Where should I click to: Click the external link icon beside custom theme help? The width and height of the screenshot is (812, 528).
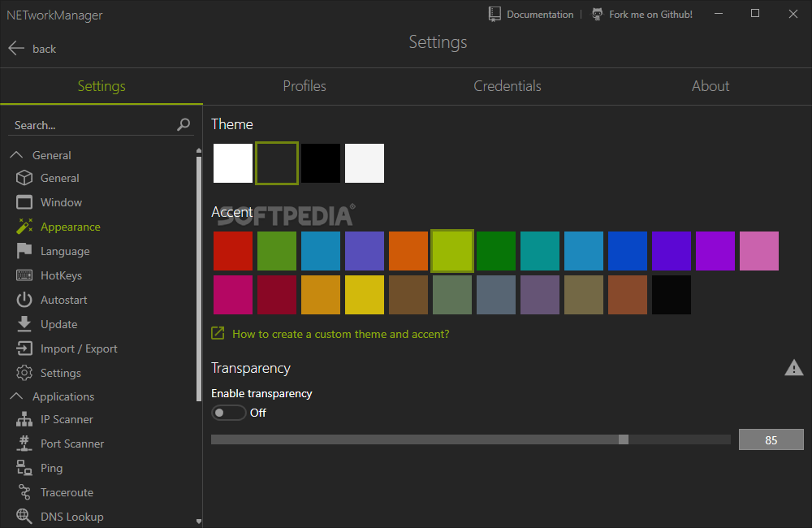[x=218, y=333]
